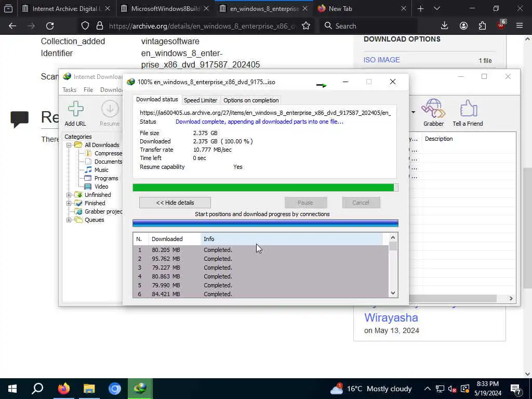Click the Downloaded column header
Image resolution: width=532 pixels, height=399 pixels.
click(175, 239)
